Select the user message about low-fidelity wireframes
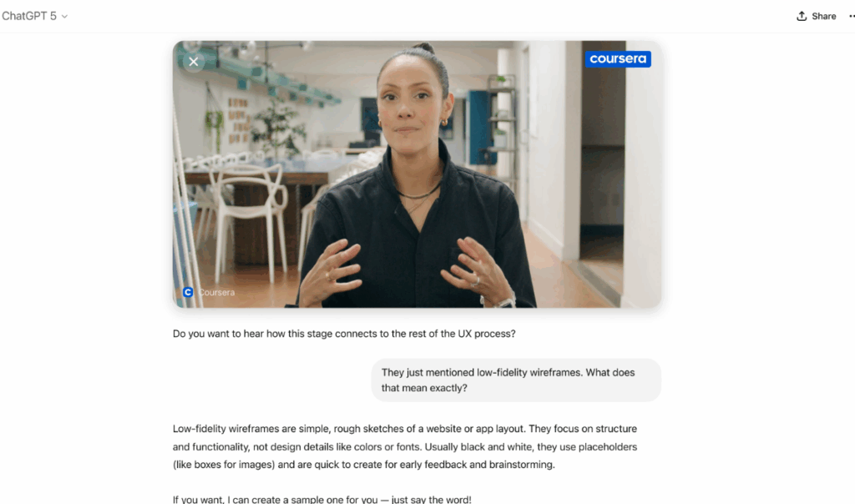 tap(516, 381)
